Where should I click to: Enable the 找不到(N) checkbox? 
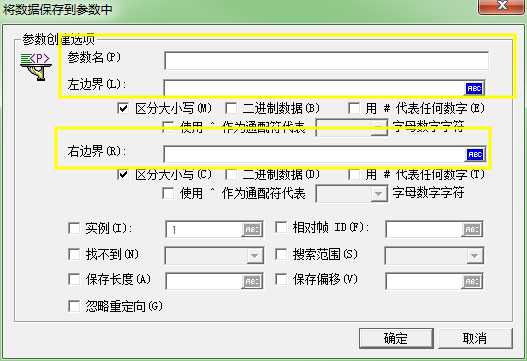74,254
